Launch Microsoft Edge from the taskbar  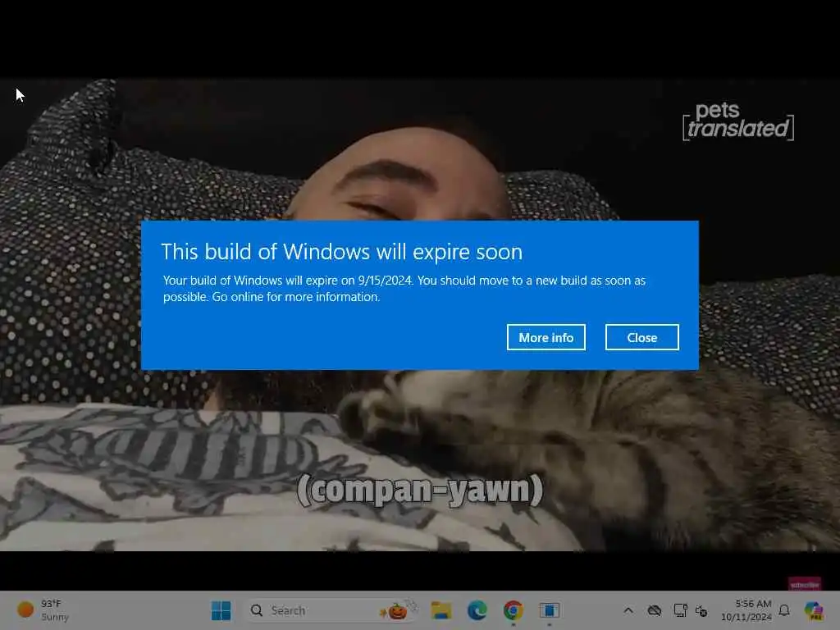click(x=477, y=610)
